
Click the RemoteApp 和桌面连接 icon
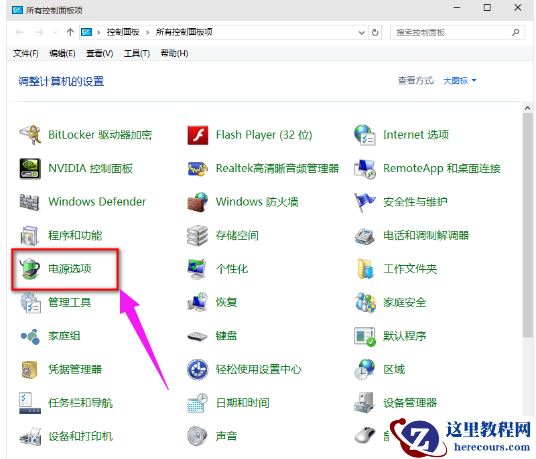[365, 168]
